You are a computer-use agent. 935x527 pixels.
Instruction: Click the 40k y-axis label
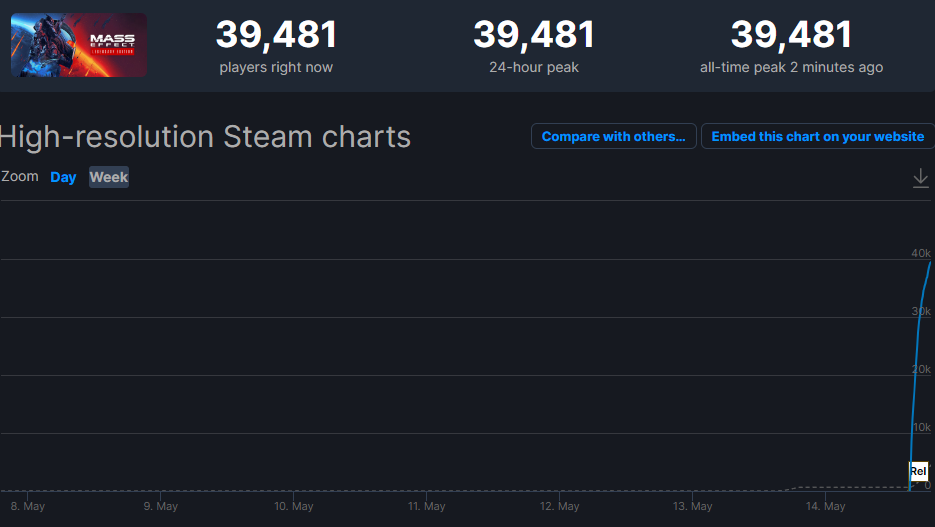pos(921,253)
